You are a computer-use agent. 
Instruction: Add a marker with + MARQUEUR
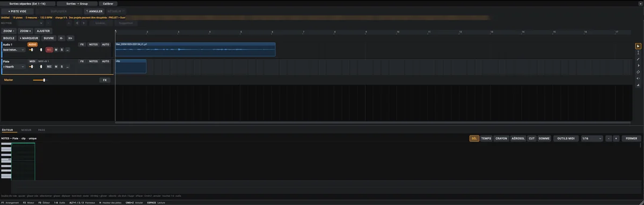(x=29, y=38)
